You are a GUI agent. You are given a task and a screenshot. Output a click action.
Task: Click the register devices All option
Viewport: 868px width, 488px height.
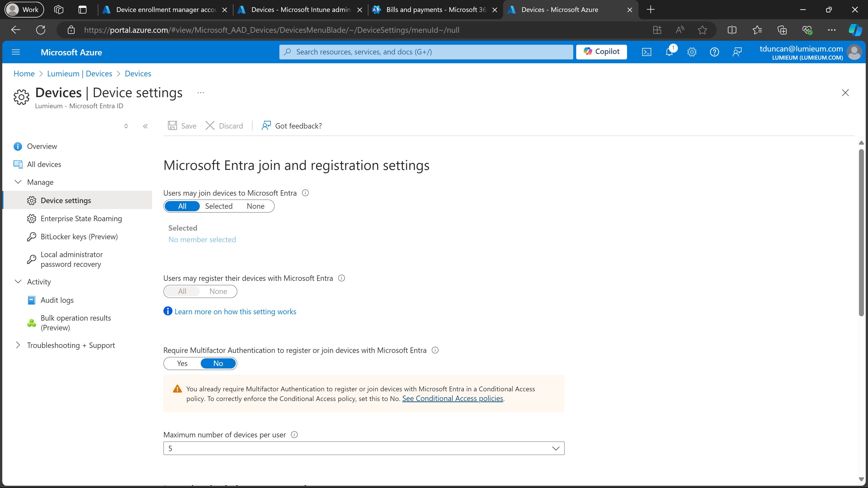[x=182, y=291]
